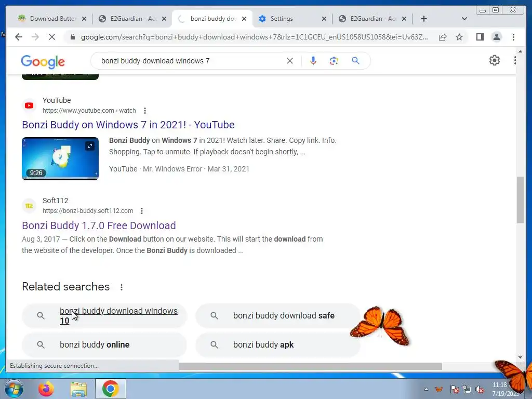Go to Google home via logo
Screen dimensions: 532x399
point(43,62)
